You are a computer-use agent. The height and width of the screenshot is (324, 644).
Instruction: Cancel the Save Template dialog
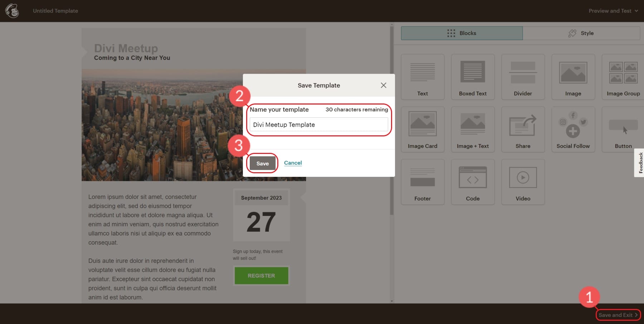pyautogui.click(x=293, y=163)
